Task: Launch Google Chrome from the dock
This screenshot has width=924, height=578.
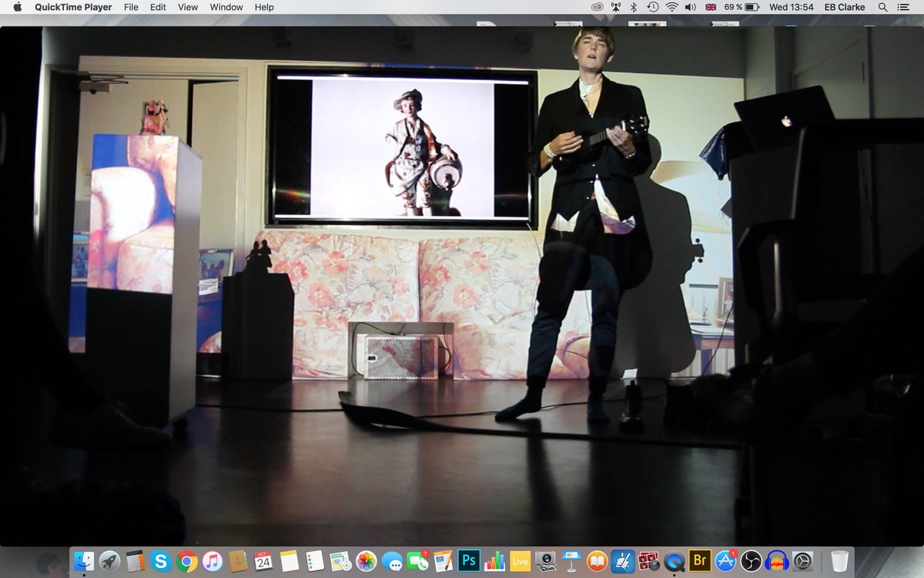Action: 186,561
